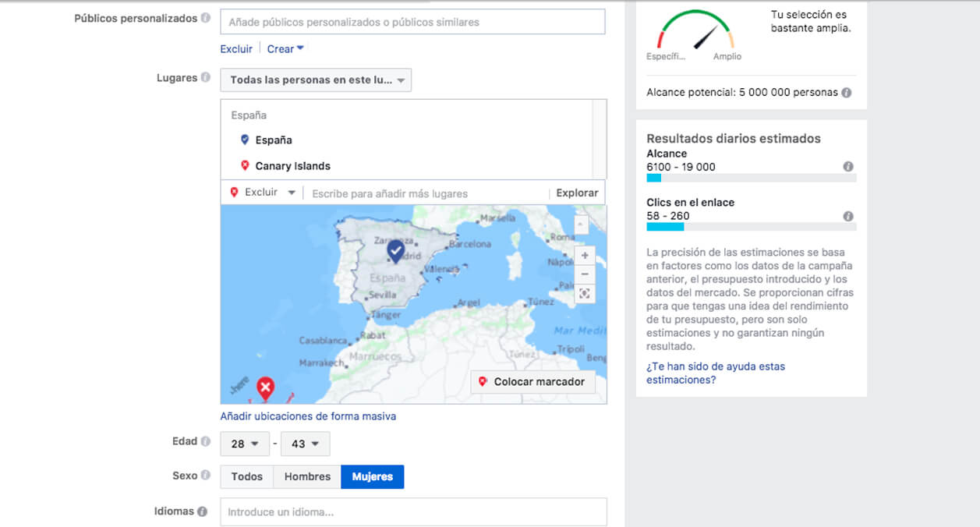This screenshot has height=527, width=980.
Task: Open the minimum age dropdown showing 28
Action: (x=245, y=444)
